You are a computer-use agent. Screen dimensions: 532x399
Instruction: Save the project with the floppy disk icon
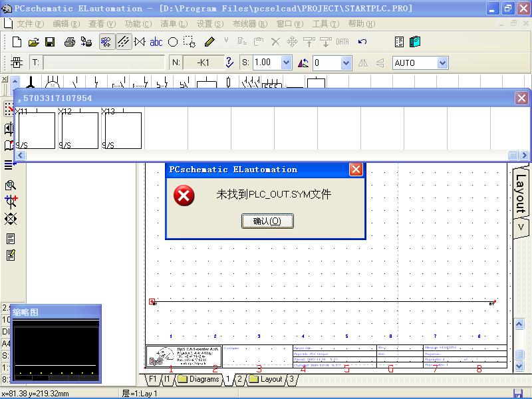point(51,42)
